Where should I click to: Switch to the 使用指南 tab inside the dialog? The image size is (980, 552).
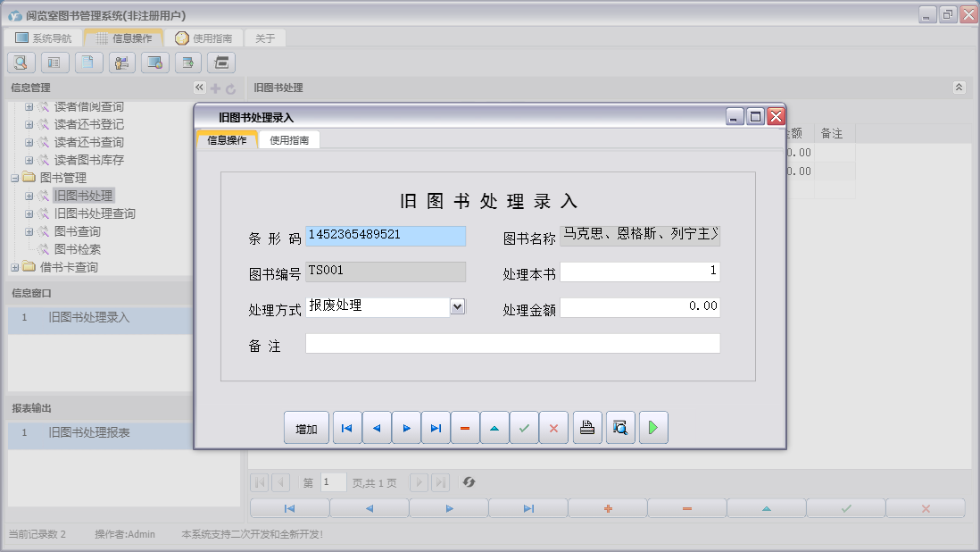pos(289,140)
